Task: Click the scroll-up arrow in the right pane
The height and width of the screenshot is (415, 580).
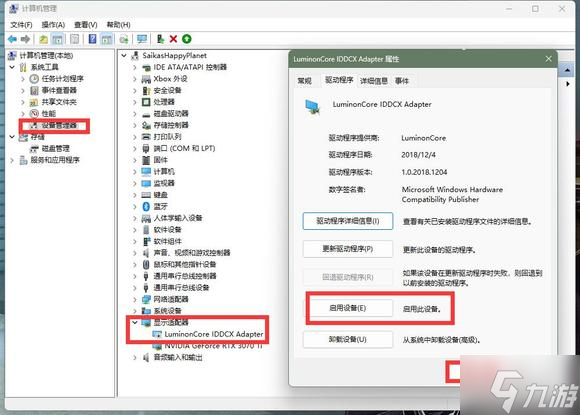Action: [567, 70]
